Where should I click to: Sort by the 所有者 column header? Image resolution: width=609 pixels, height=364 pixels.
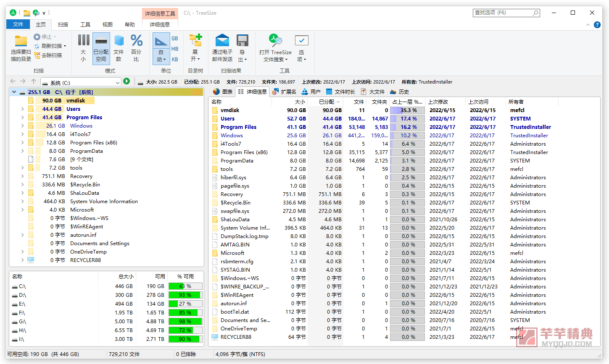point(533,102)
